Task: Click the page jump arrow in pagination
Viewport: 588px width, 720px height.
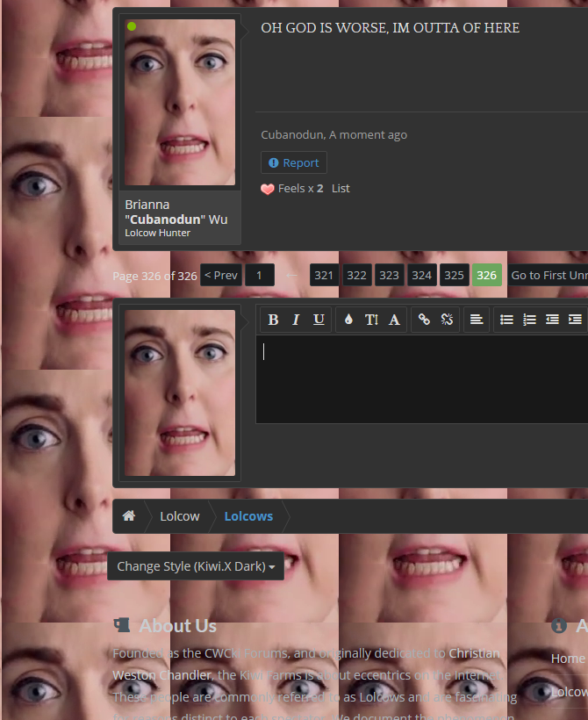Action: click(292, 275)
